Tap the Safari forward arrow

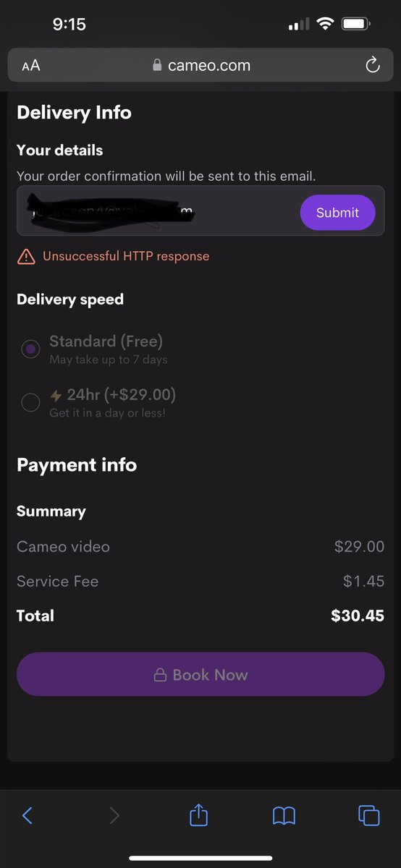click(x=114, y=816)
